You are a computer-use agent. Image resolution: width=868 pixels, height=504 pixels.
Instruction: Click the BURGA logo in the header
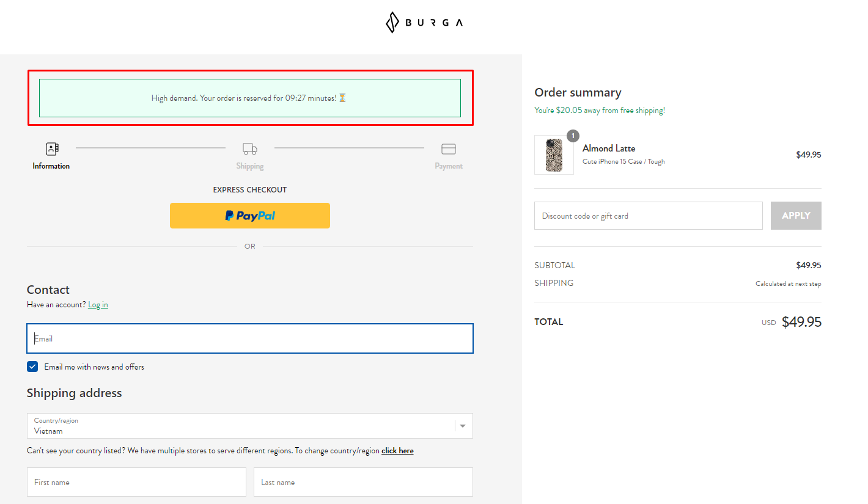tap(424, 23)
